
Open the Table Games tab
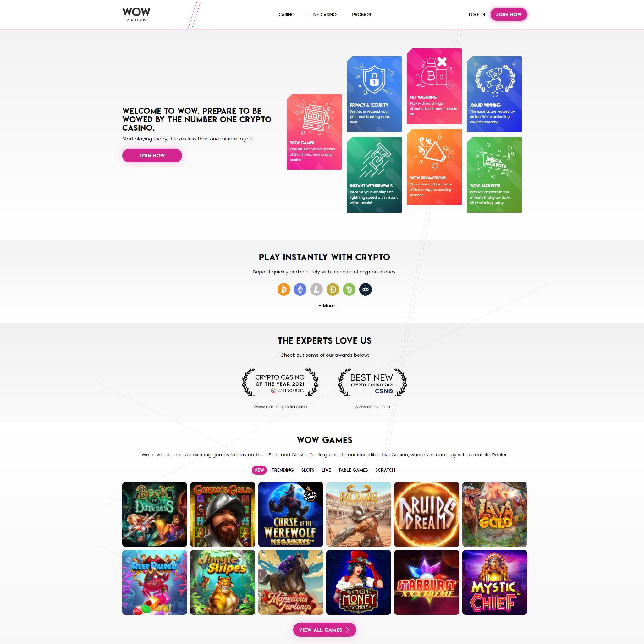coord(353,470)
